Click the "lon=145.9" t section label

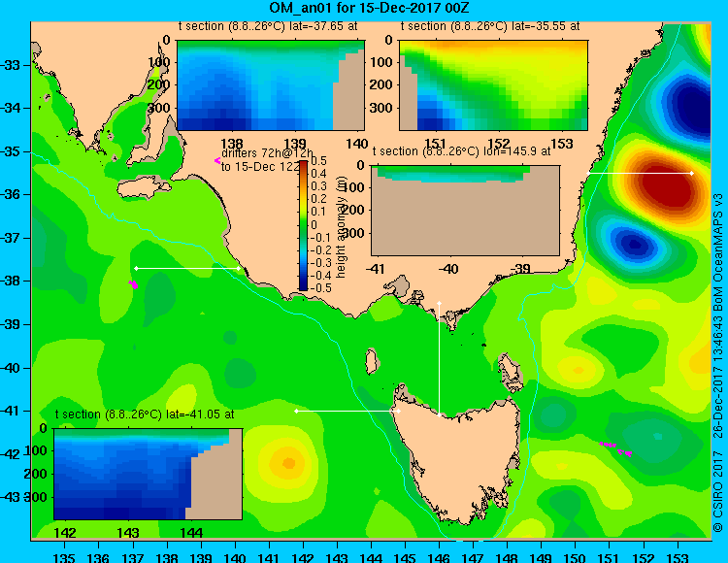coord(461,151)
